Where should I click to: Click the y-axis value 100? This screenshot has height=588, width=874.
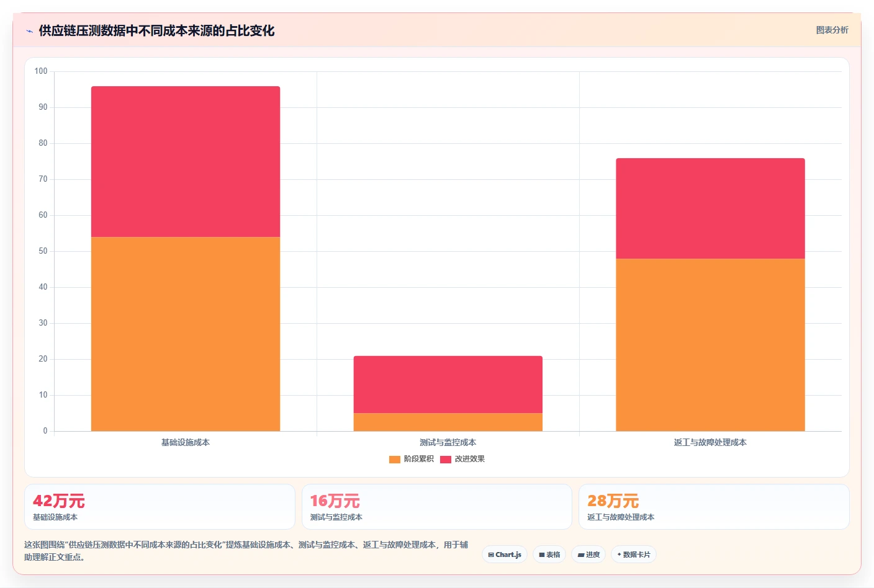click(x=41, y=71)
